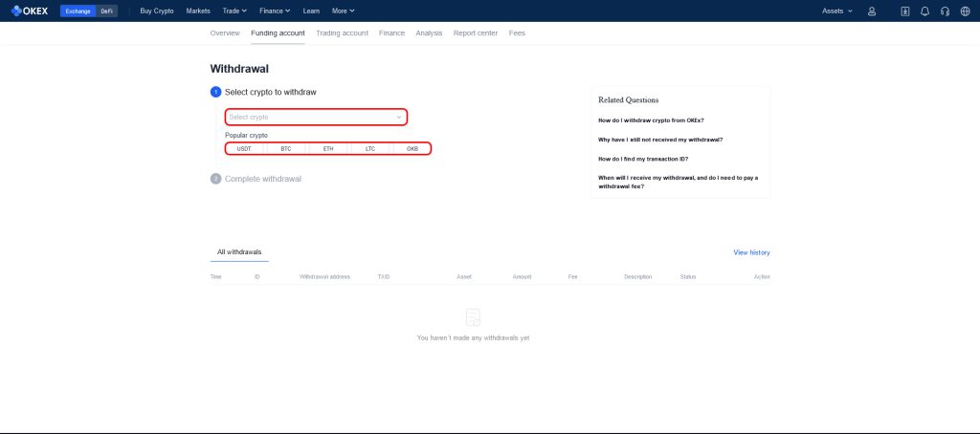This screenshot has width=980, height=434.
Task: Click the View history link
Action: tap(751, 252)
